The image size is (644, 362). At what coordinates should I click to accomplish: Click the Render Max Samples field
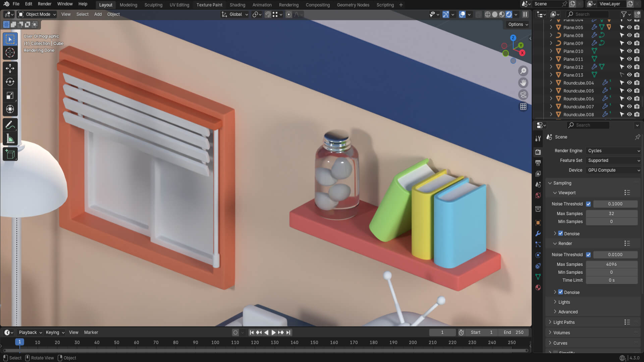[x=611, y=264]
